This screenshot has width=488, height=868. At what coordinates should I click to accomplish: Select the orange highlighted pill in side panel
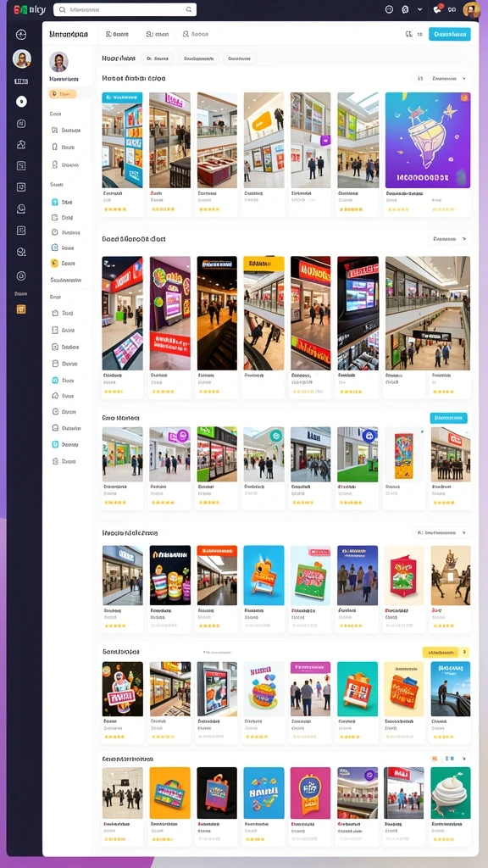(62, 94)
